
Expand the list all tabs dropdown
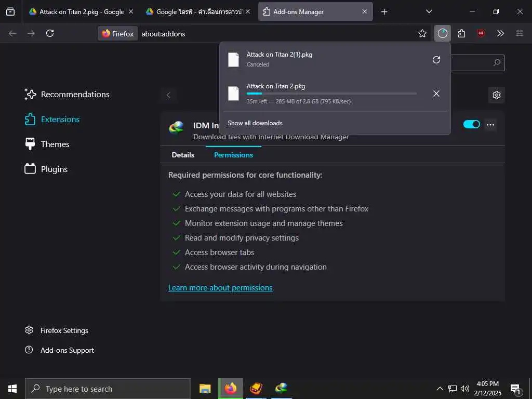429,11
